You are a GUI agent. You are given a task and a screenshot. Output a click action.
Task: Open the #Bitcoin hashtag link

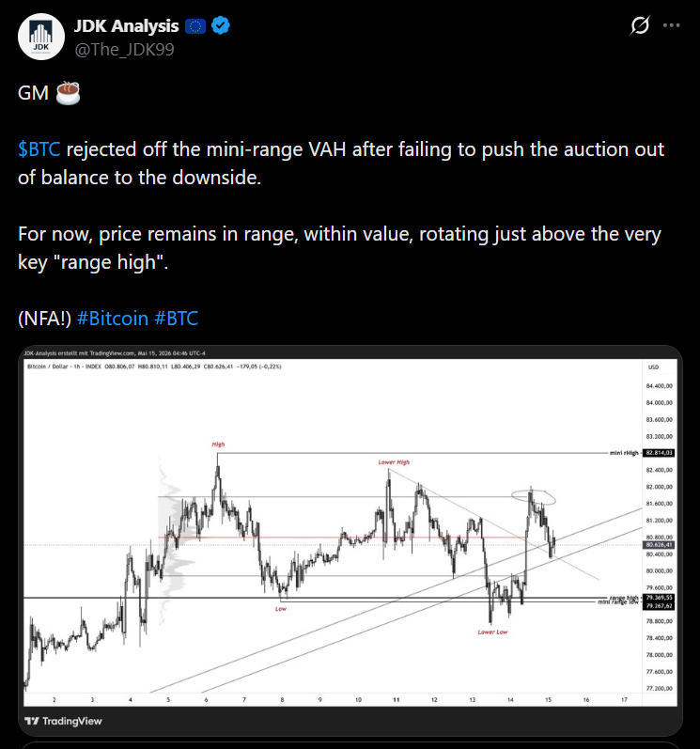[113, 319]
